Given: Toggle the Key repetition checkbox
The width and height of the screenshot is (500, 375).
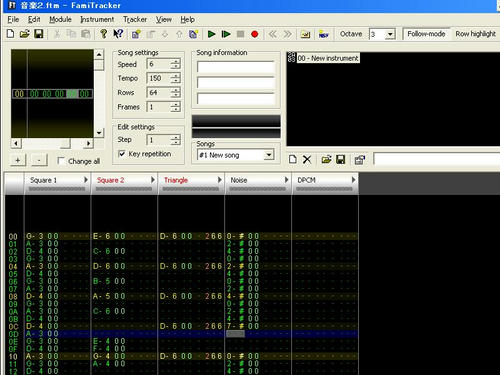Looking at the screenshot, I should 122,154.
